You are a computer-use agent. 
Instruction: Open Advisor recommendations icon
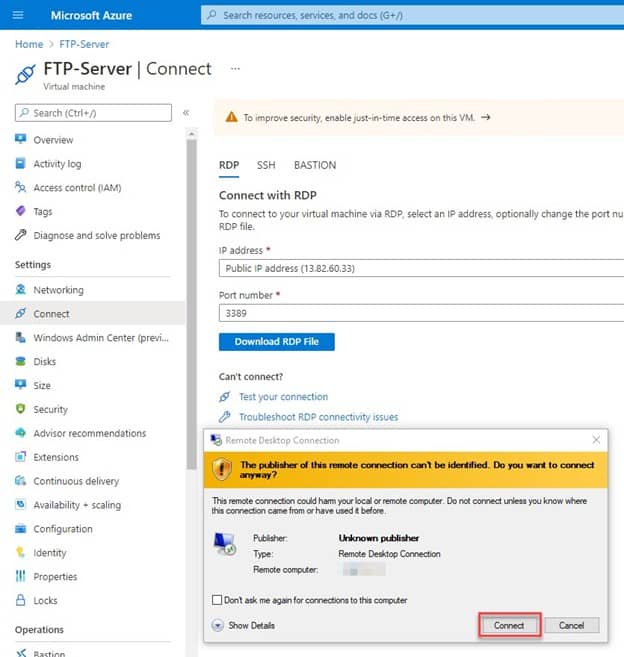click(21, 433)
